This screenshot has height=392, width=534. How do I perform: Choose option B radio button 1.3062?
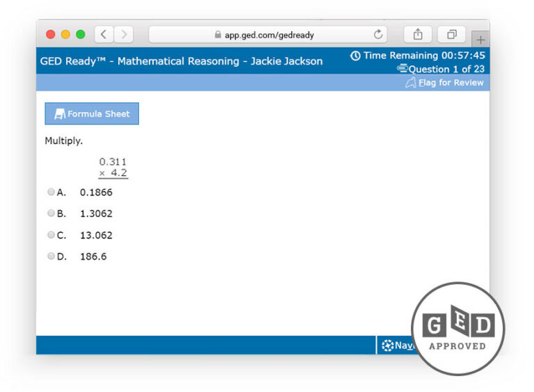(51, 213)
